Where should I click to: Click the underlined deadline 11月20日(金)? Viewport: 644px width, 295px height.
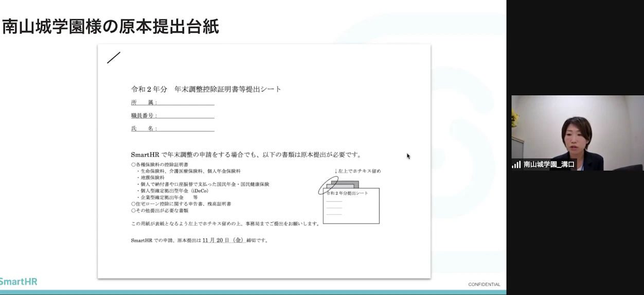(223, 240)
